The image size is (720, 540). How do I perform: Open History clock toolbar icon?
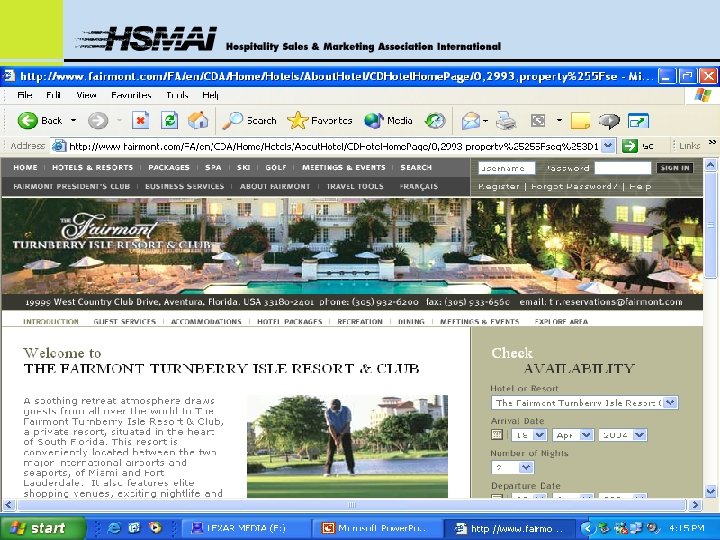435,121
